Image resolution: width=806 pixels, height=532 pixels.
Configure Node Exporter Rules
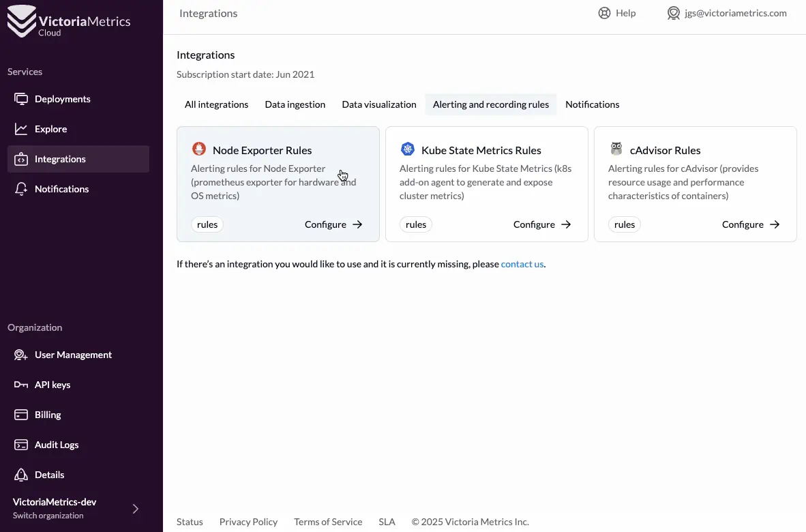pos(333,224)
